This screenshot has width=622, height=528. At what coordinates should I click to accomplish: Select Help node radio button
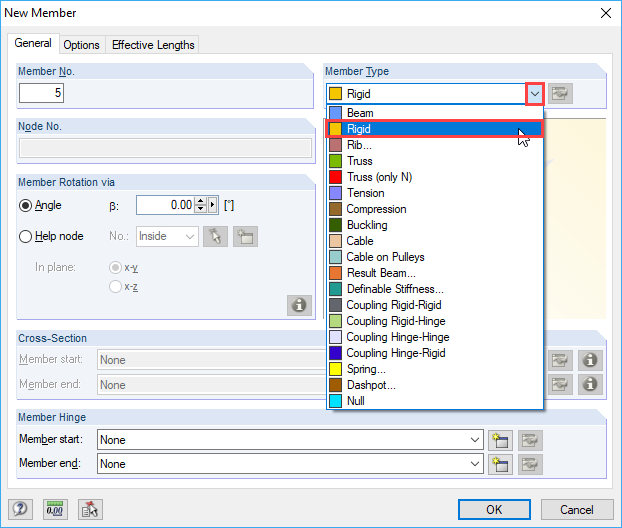pos(25,236)
